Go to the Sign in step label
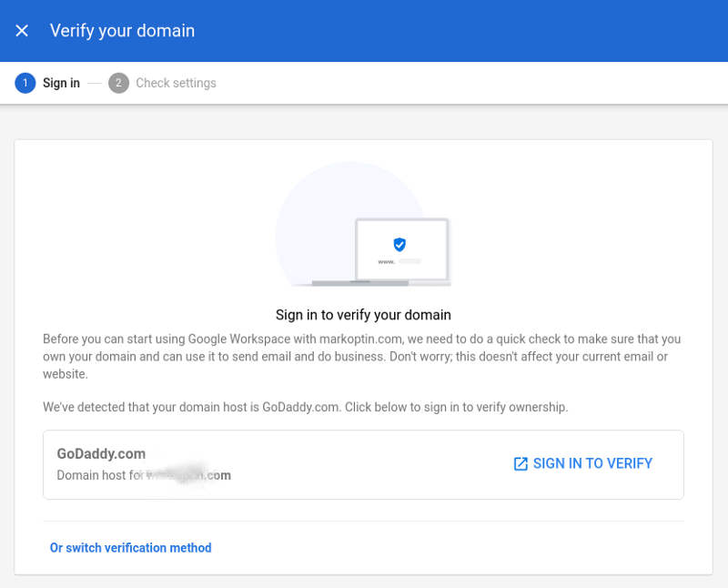Image resolution: width=728 pixels, height=588 pixels. (61, 83)
